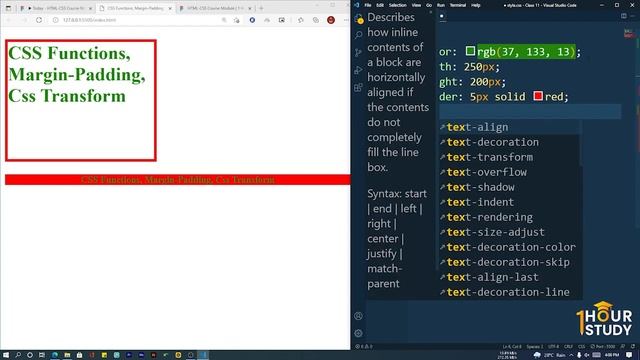Open Source Control view in activity bar
The width and height of the screenshot is (640, 360).
click(359, 53)
